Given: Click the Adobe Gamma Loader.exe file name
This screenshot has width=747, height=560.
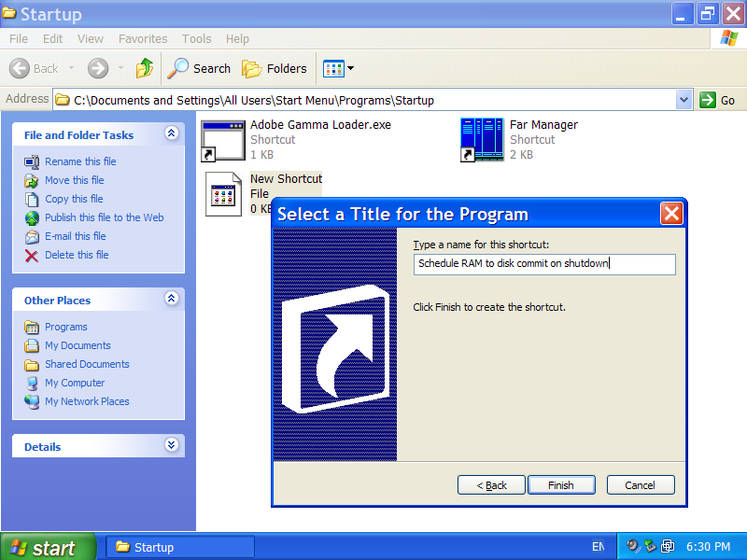Looking at the screenshot, I should 320,125.
